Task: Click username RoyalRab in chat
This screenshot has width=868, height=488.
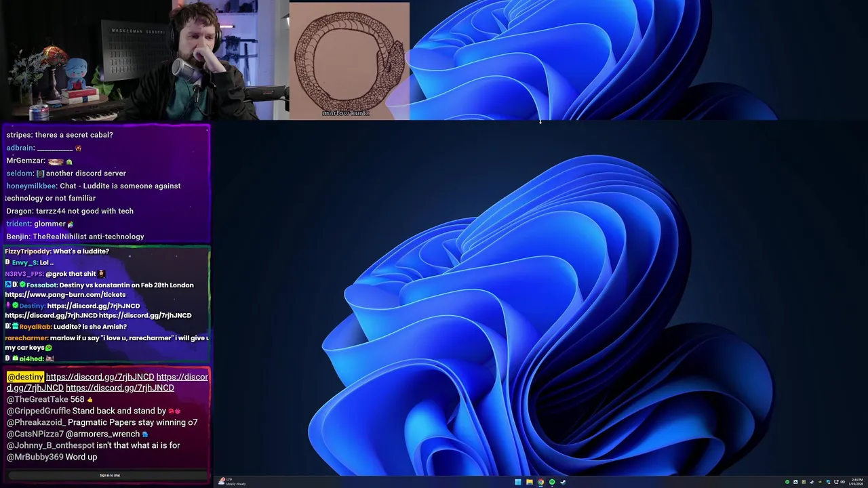Action: click(x=35, y=327)
